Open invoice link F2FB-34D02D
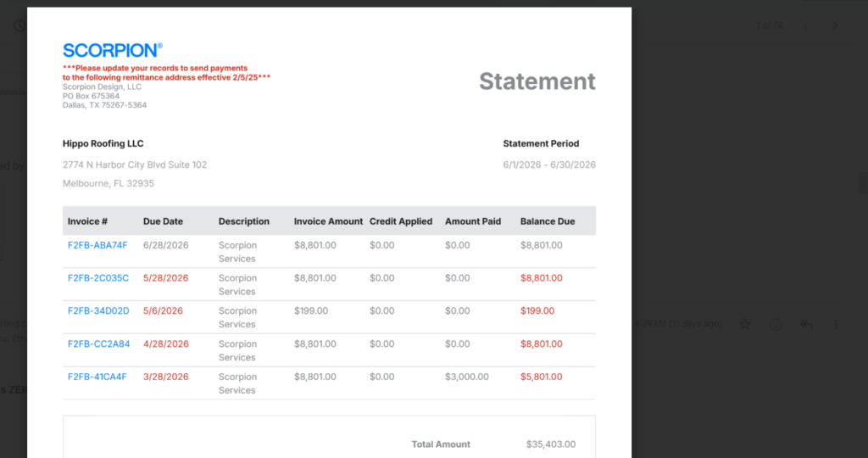This screenshot has height=458, width=868. [98, 310]
